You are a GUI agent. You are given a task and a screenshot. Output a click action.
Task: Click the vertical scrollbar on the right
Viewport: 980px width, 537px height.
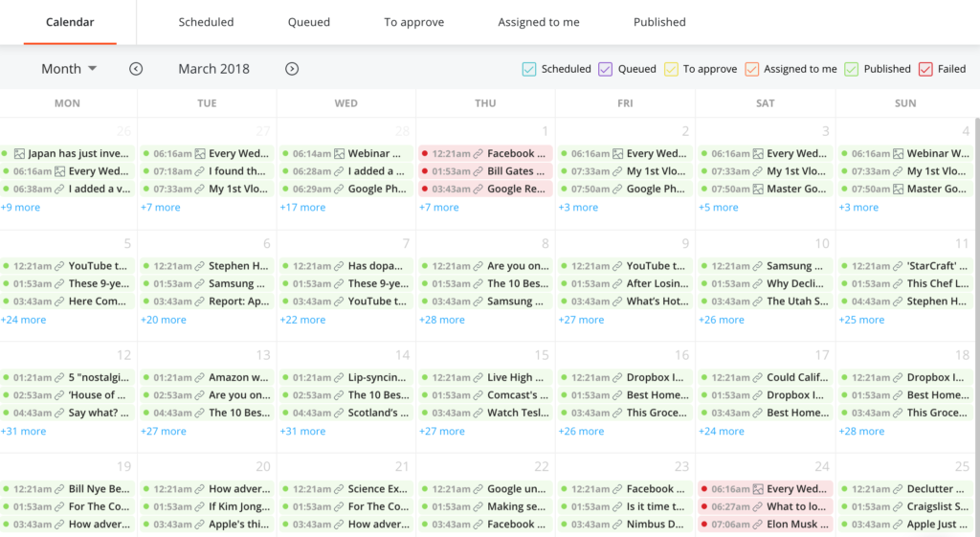click(976, 287)
